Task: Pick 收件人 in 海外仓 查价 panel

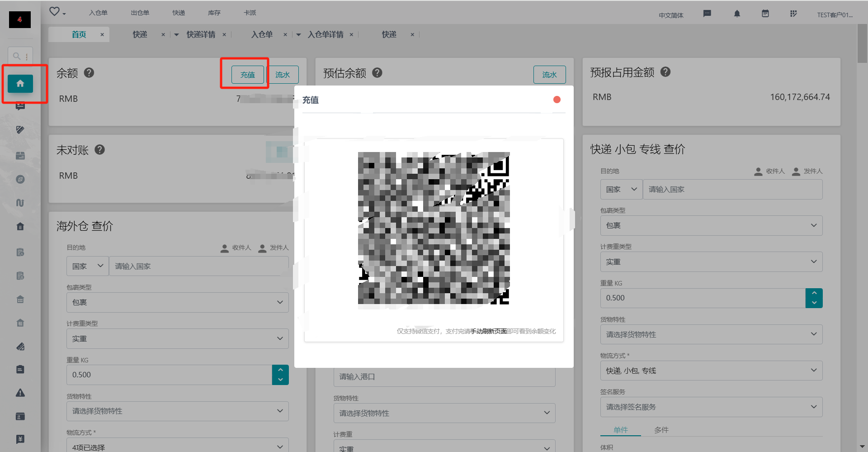Action: pos(236,248)
